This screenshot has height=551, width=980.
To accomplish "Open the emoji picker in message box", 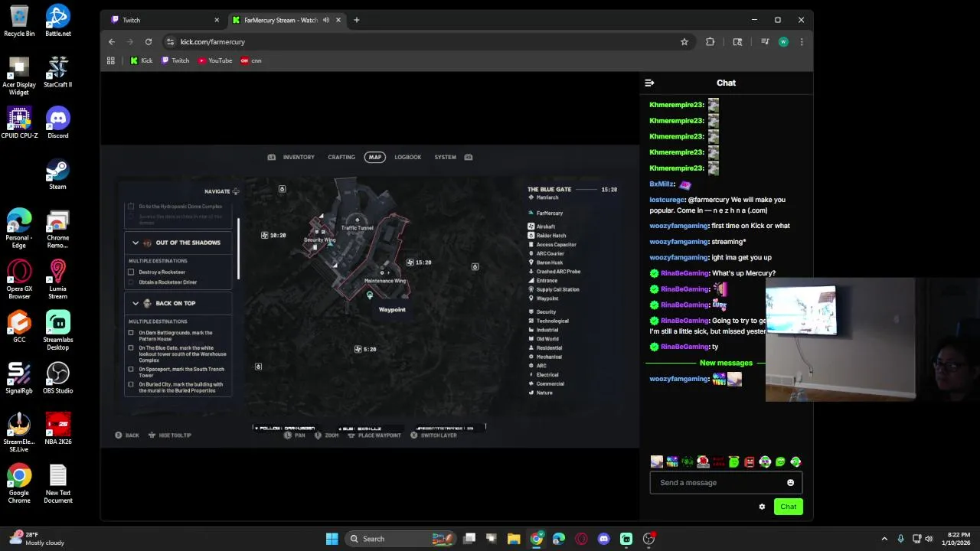I will coord(790,483).
